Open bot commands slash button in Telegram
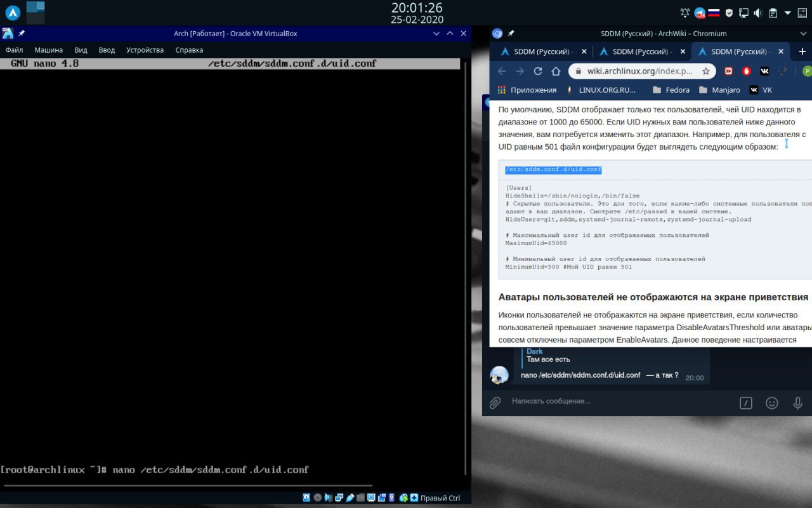This screenshot has height=508, width=812. coord(746,403)
